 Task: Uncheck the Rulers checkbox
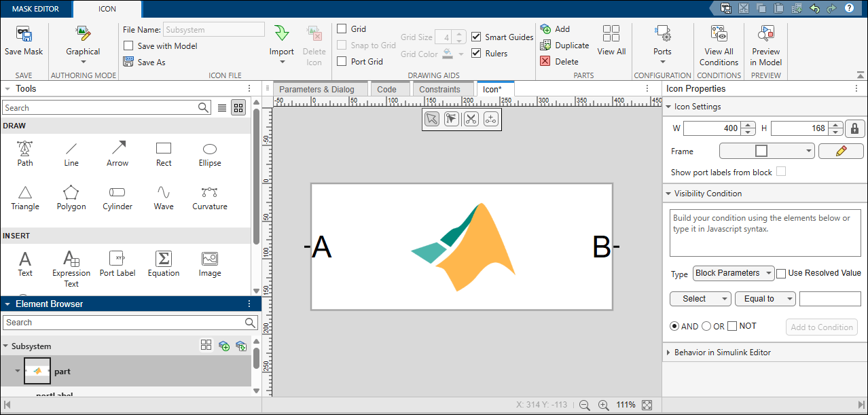[476, 53]
